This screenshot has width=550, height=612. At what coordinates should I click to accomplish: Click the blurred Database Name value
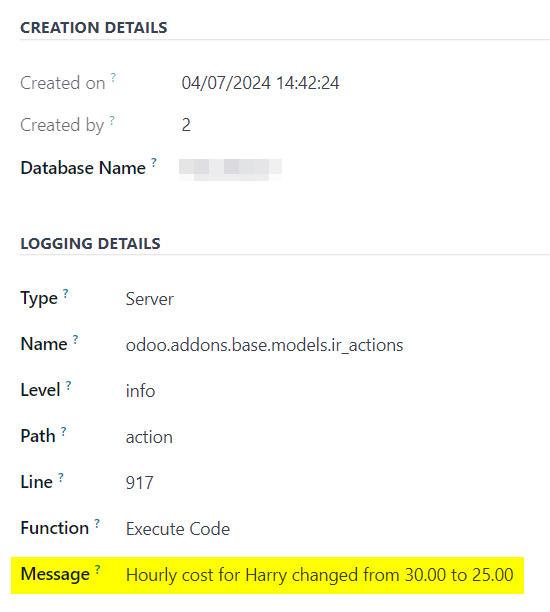230,169
